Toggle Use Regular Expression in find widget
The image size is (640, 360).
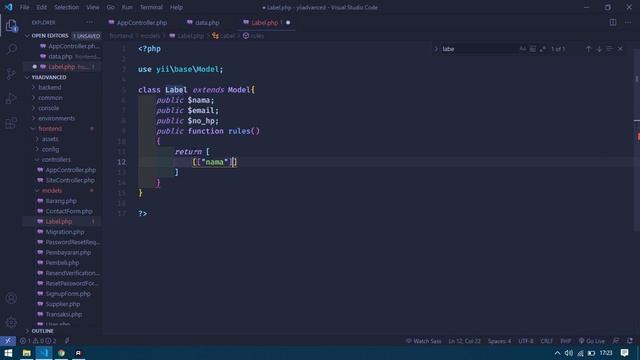point(542,49)
